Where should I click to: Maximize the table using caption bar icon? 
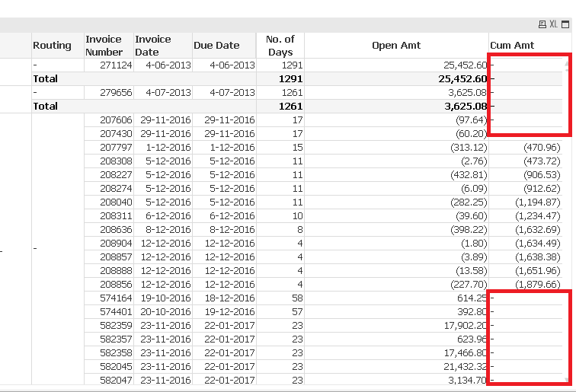[565, 24]
